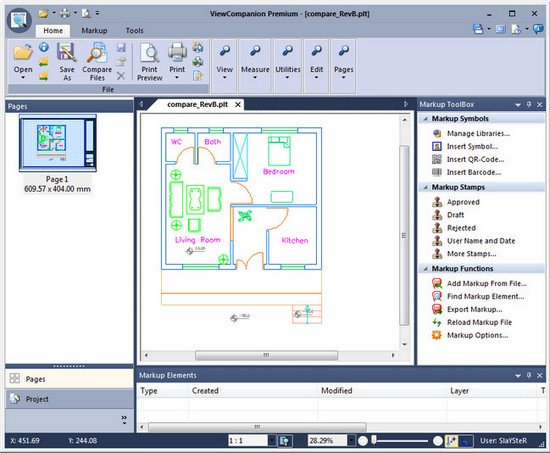Viewport: 550px width, 453px height.
Task: Click the help icon at top right
Action: point(538,29)
